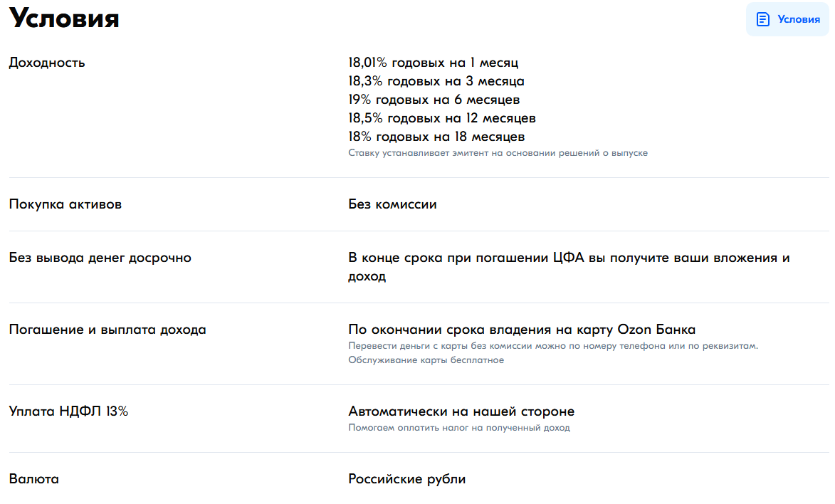The image size is (835, 504).
Task: Select the Доходность row label
Action: (47, 63)
